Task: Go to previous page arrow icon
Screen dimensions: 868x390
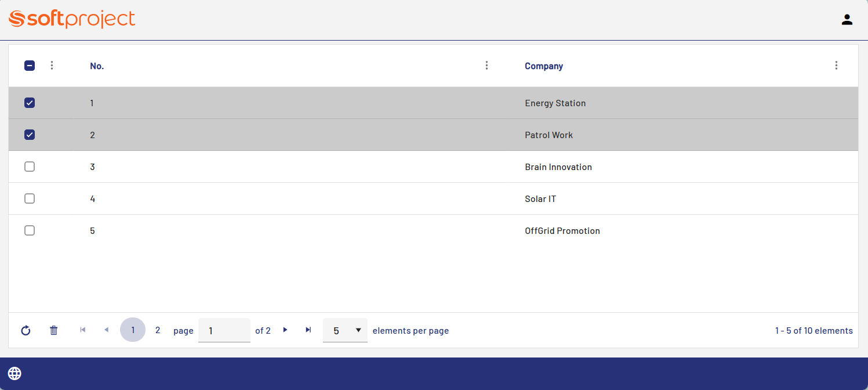Action: (106, 330)
